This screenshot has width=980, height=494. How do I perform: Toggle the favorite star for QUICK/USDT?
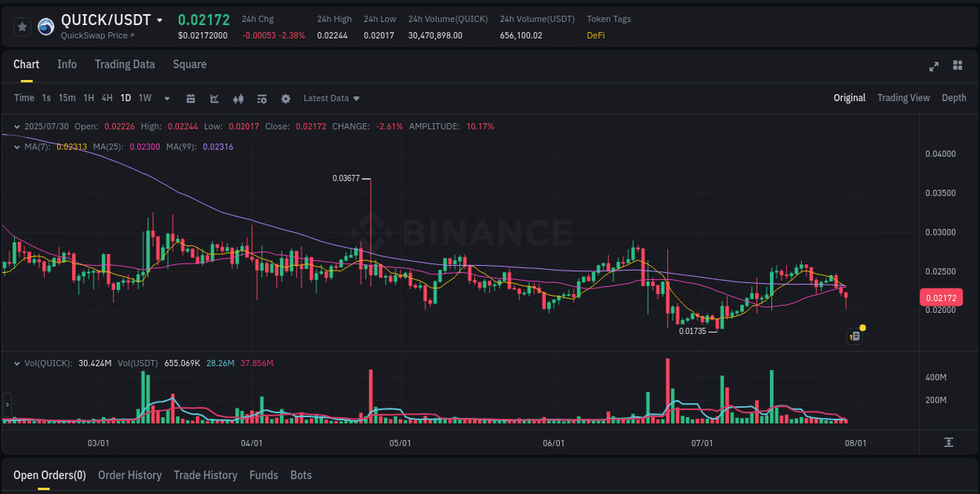(22, 26)
